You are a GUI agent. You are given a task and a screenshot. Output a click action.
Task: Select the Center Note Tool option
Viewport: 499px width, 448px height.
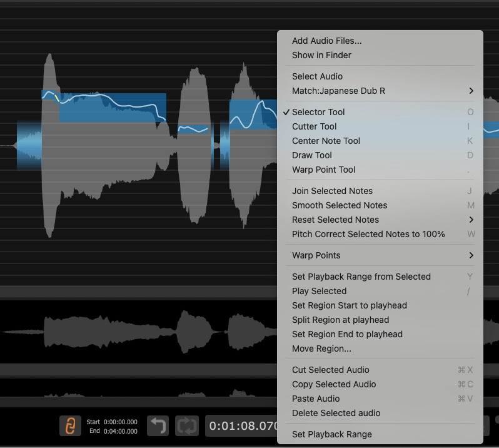[x=326, y=141]
